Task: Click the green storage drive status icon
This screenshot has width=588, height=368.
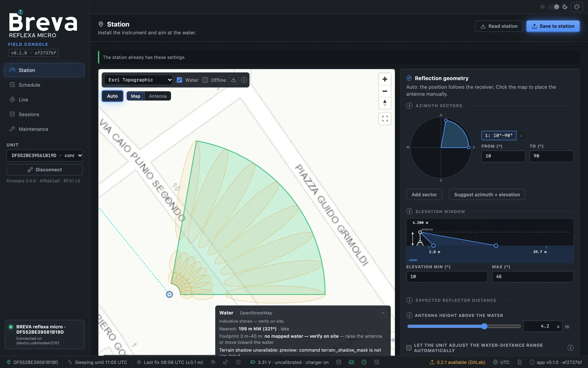Action: (351, 362)
